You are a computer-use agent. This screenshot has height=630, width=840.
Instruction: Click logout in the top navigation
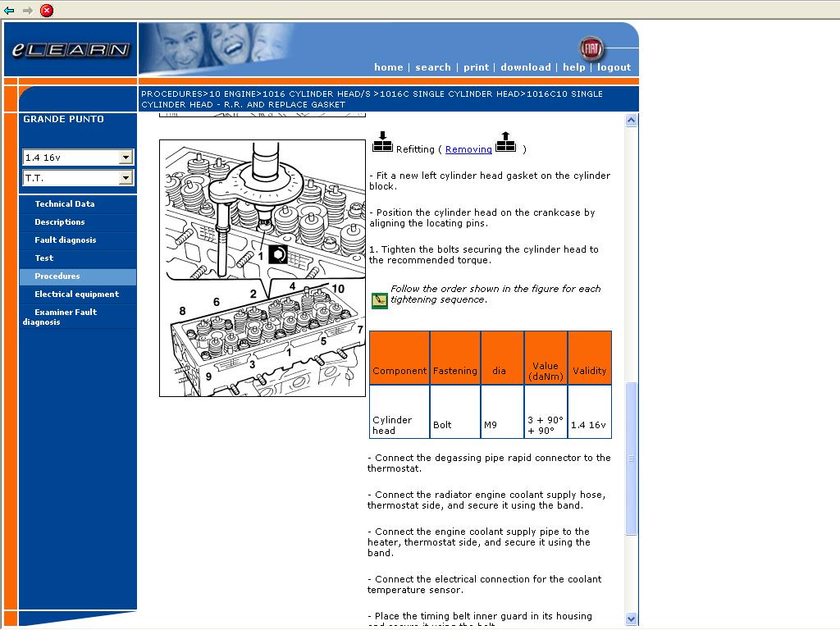[614, 67]
